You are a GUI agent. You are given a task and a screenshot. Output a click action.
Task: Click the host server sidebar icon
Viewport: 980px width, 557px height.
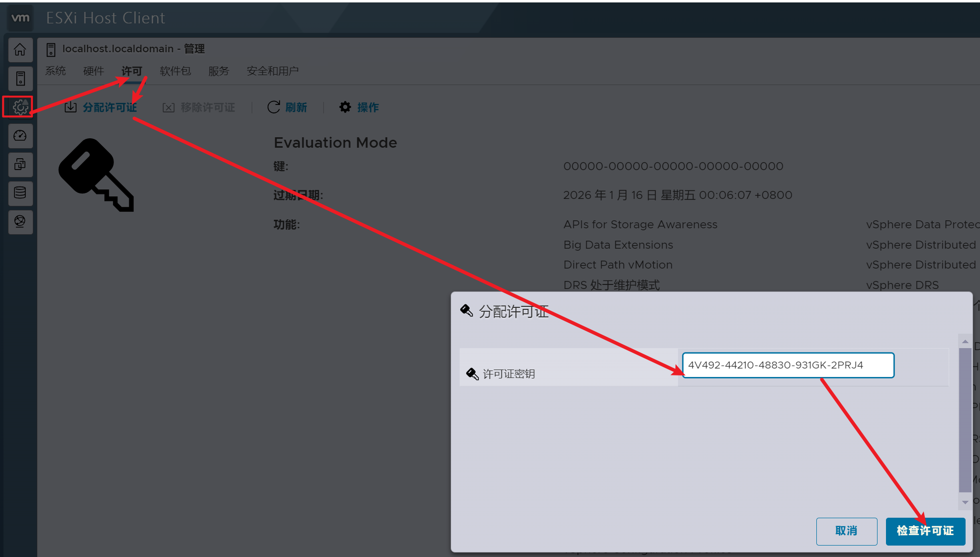[20, 79]
